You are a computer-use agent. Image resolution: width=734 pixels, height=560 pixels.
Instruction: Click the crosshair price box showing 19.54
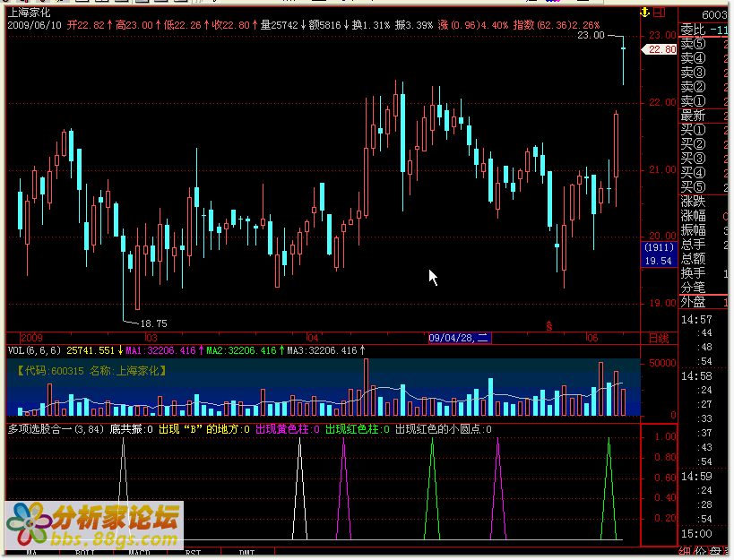(x=658, y=254)
